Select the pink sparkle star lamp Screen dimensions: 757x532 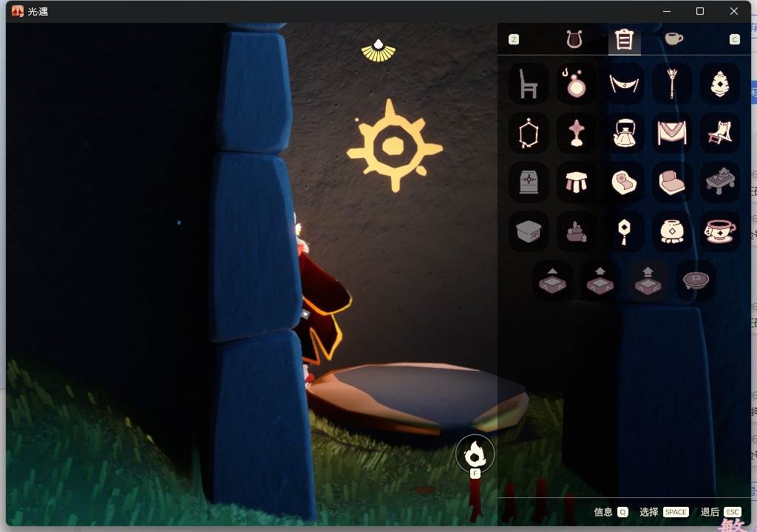[x=576, y=133]
